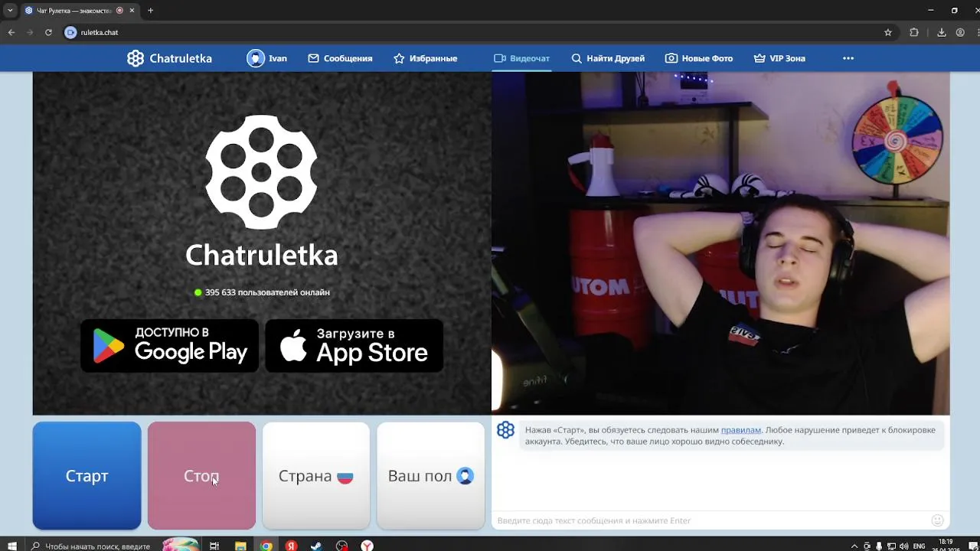Click browser back arrow
The height and width of the screenshot is (551, 980).
[11, 32]
